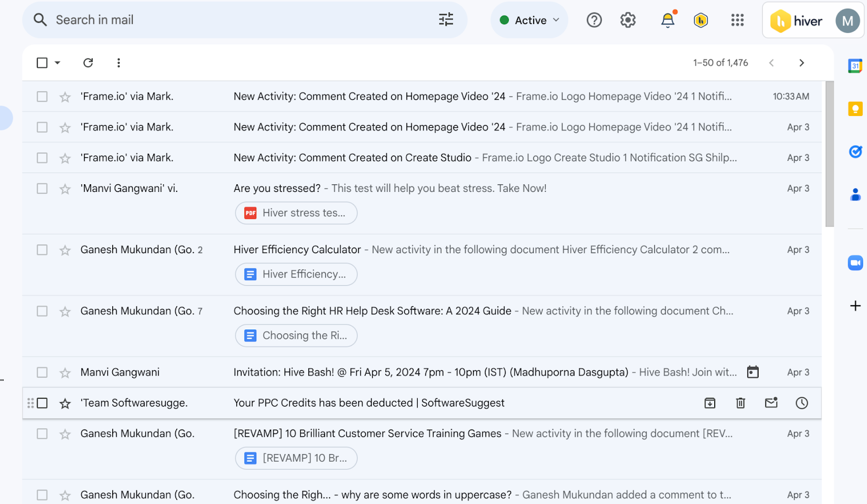Open the Active status dropdown
The image size is (867, 504).
pos(529,20)
